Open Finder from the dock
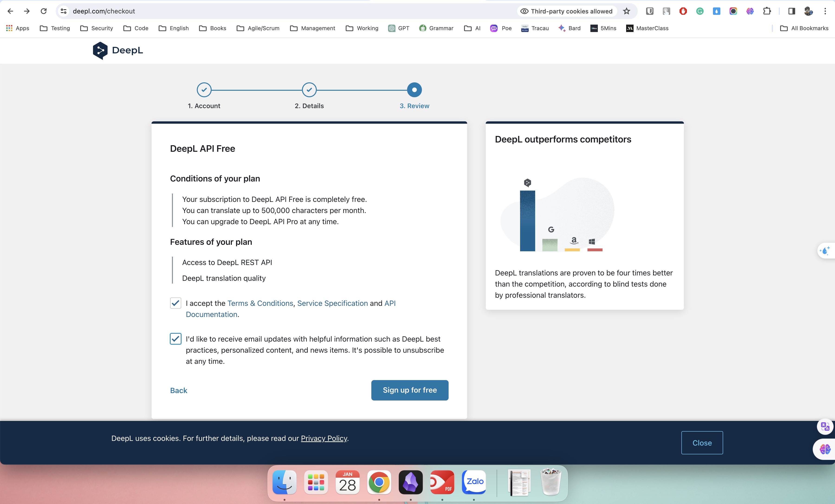 pos(284,482)
